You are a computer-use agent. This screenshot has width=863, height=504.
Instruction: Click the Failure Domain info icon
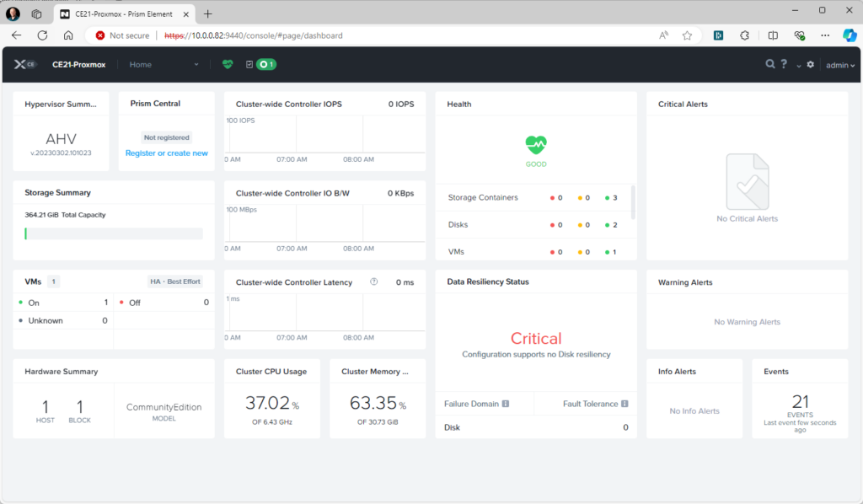pyautogui.click(x=506, y=404)
